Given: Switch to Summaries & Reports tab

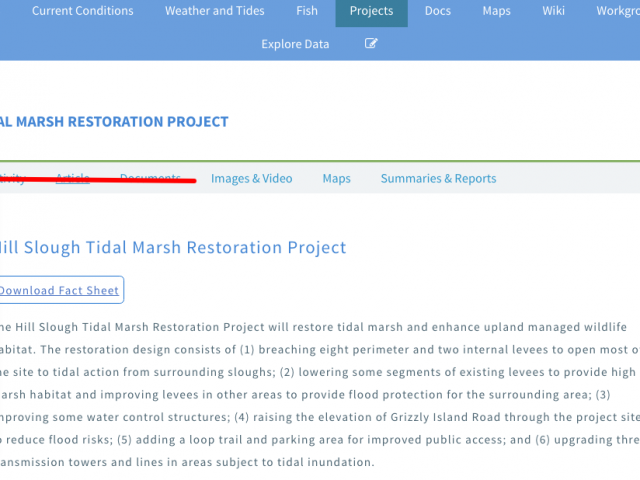Looking at the screenshot, I should (438, 178).
